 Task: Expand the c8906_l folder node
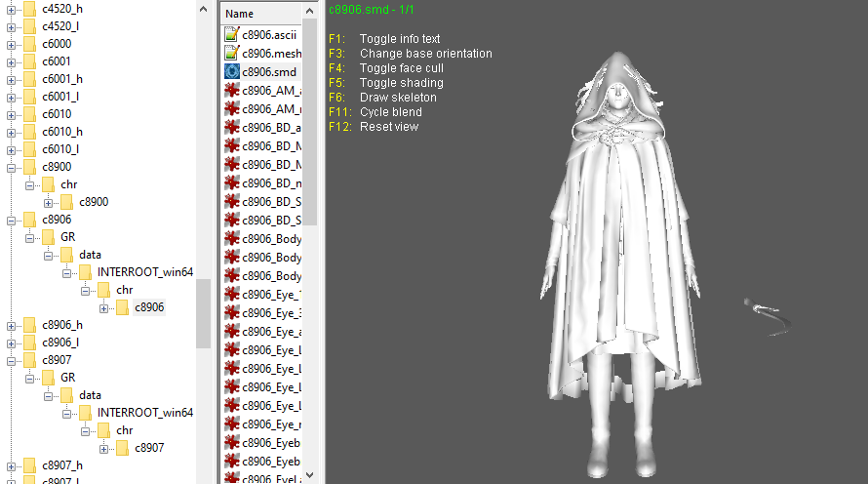[11, 343]
